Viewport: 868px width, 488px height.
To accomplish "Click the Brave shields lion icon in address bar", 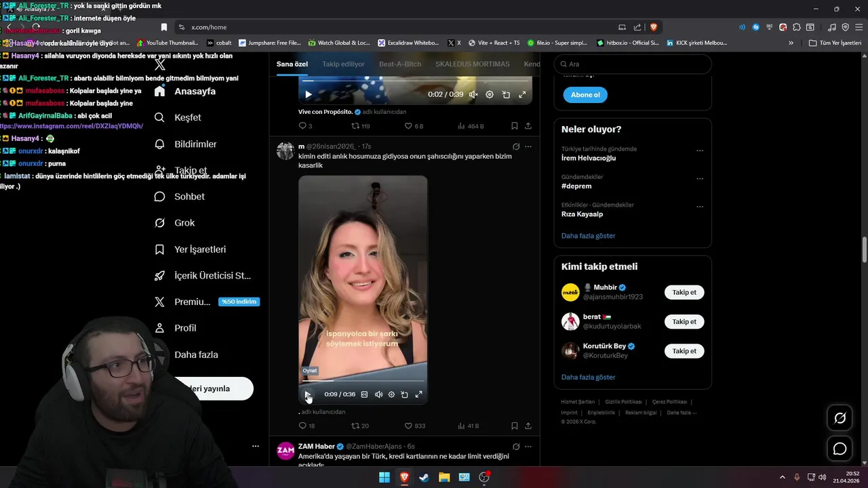I will pyautogui.click(x=654, y=27).
